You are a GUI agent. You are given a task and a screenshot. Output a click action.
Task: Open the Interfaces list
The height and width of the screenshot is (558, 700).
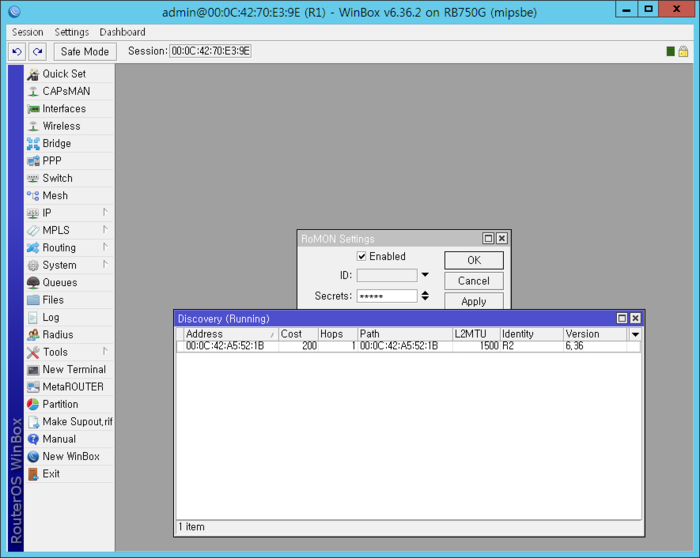(69, 108)
